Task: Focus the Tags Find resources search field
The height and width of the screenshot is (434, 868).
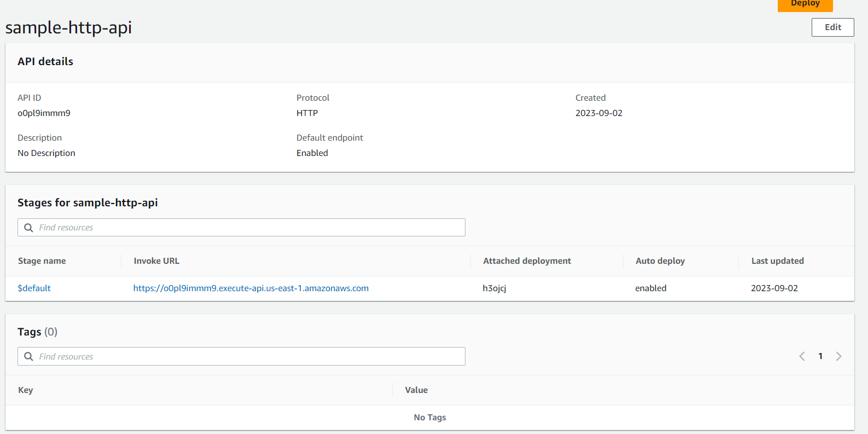Action: tap(246, 357)
